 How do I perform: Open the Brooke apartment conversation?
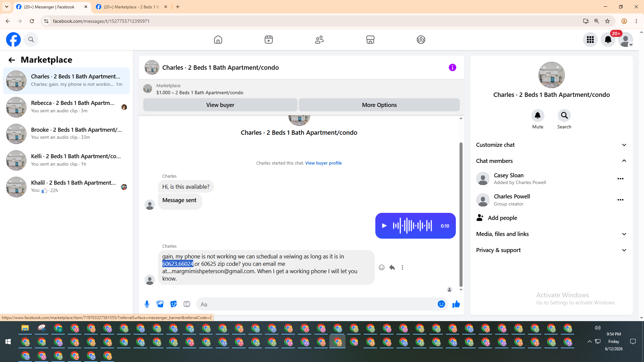[66, 134]
